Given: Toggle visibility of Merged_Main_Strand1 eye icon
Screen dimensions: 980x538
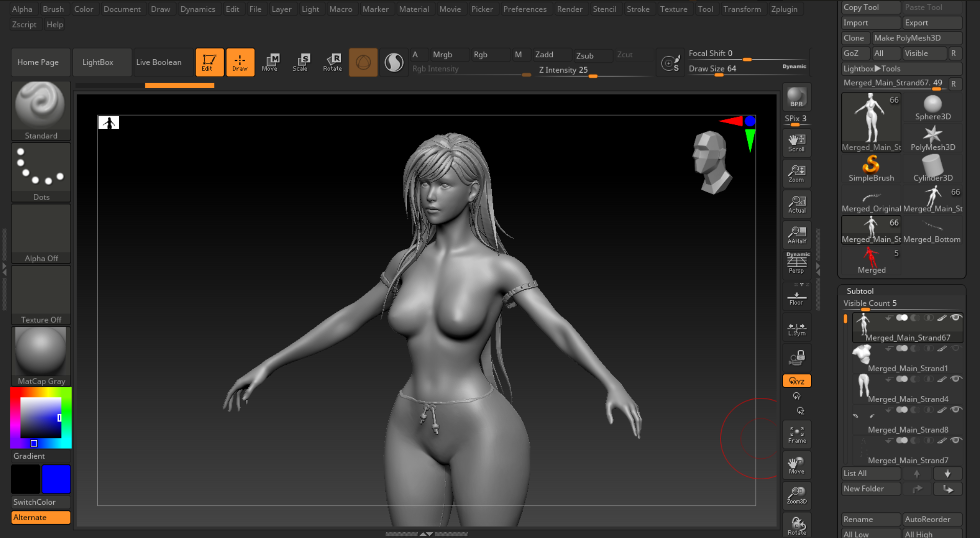Looking at the screenshot, I should tap(956, 348).
